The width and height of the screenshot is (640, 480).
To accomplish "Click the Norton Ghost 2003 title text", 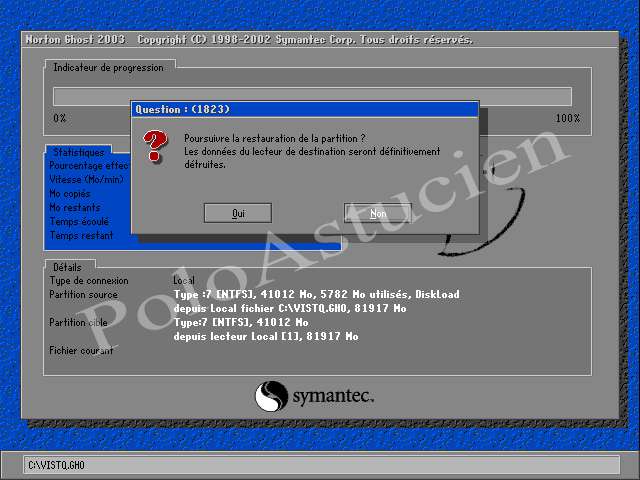I will (x=75, y=40).
